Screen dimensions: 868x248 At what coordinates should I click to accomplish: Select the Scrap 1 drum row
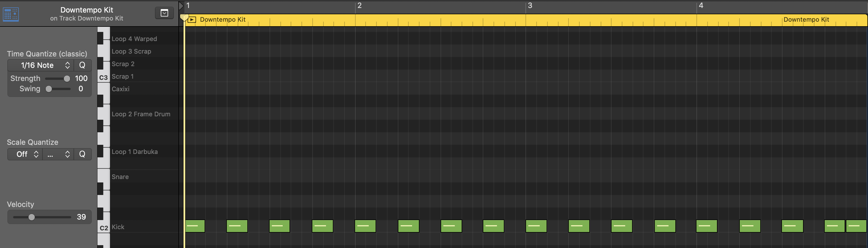tap(144, 76)
